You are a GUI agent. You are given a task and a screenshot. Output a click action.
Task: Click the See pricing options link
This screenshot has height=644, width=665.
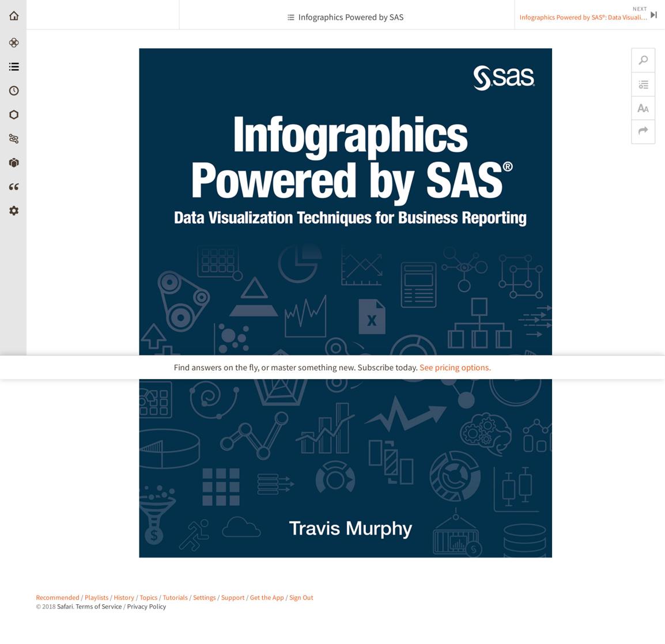point(455,368)
